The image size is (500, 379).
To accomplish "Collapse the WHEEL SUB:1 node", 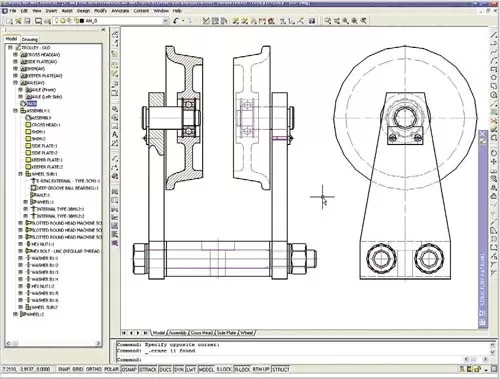I will [21, 174].
